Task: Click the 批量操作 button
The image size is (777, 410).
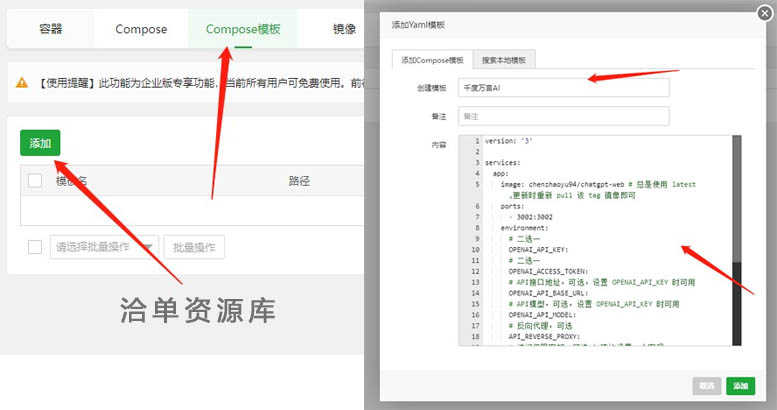Action: coord(194,247)
